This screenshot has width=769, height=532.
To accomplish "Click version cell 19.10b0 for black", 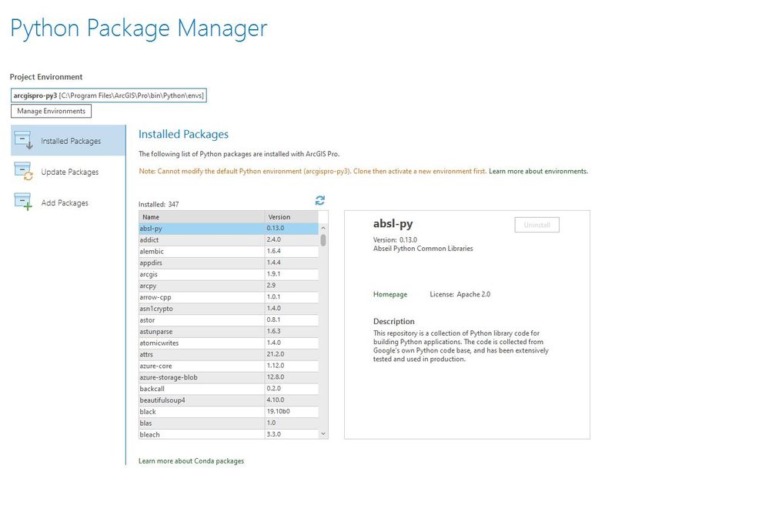I will coord(291,411).
